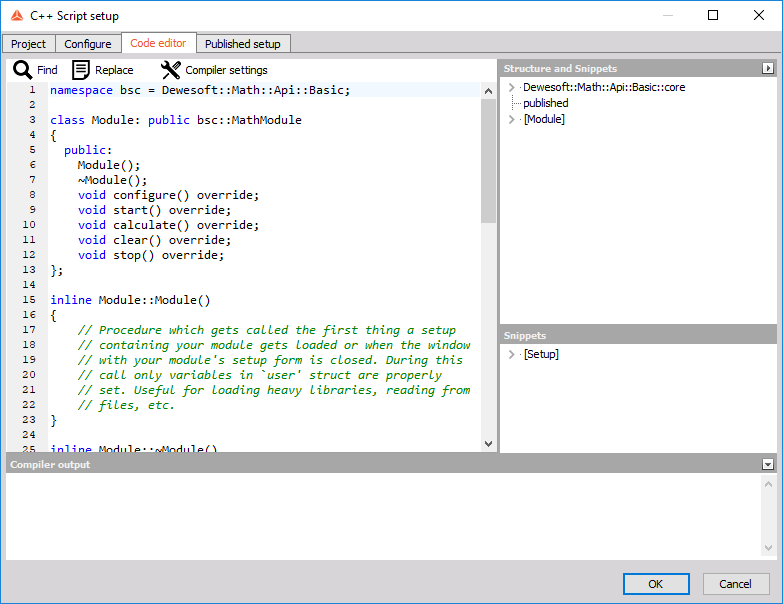This screenshot has width=783, height=604.
Task: Click inside the Compiler output area
Action: [384, 516]
